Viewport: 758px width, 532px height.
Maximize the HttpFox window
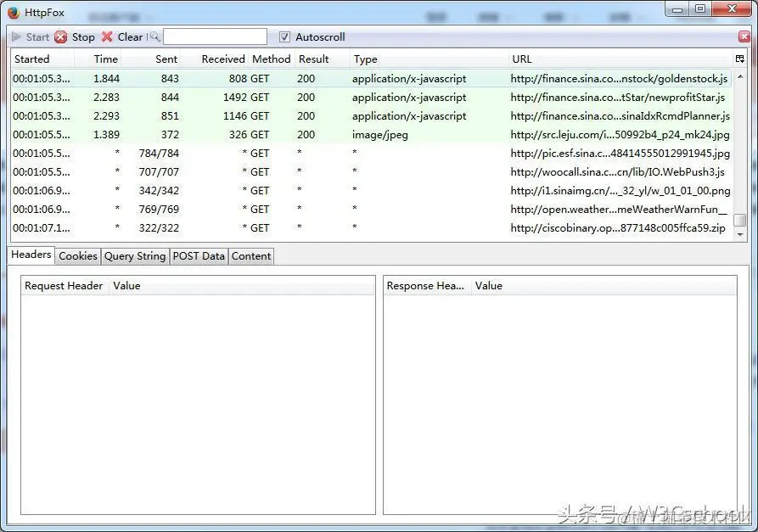pyautogui.click(x=700, y=8)
